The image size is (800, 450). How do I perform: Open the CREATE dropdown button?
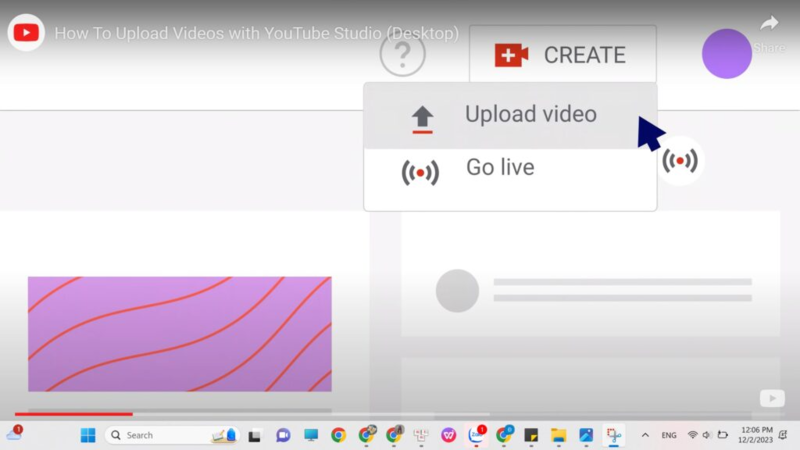(562, 55)
